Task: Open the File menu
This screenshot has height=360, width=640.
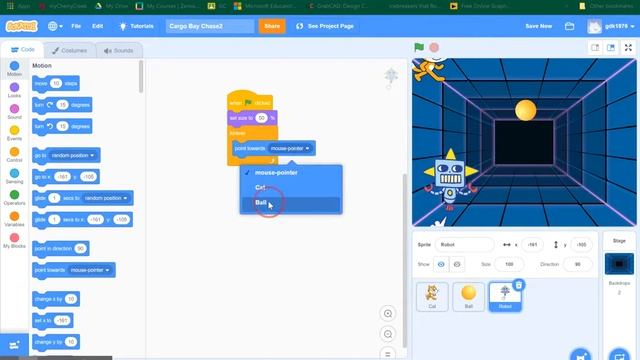Action: pos(76,26)
